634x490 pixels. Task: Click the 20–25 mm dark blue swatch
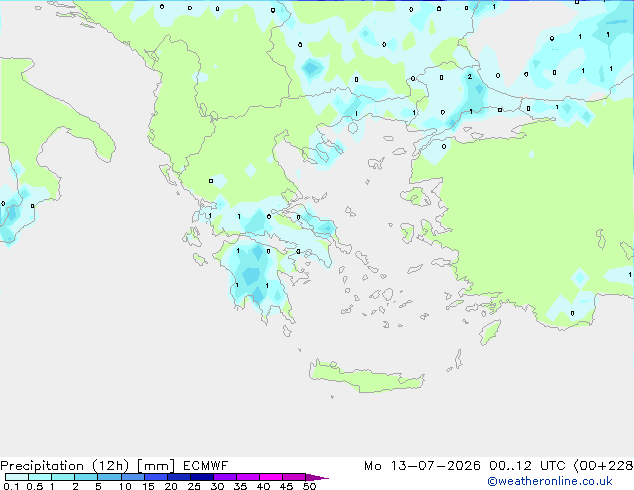tap(179, 477)
